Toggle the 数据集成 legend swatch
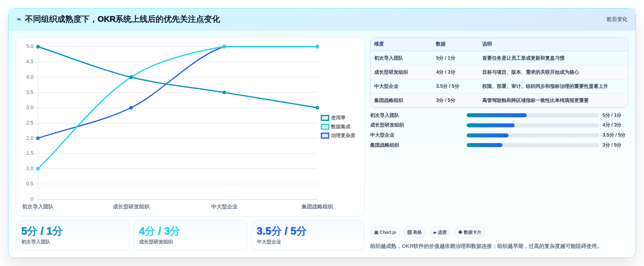The image size is (644, 266). point(325,127)
